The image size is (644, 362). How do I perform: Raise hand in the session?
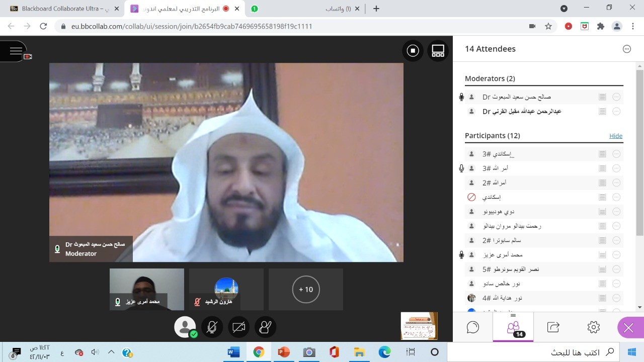coord(265,327)
